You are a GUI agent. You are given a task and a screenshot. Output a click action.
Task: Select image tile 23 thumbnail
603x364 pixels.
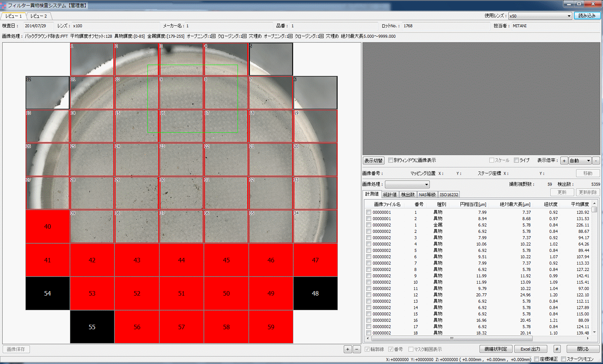coord(181,160)
